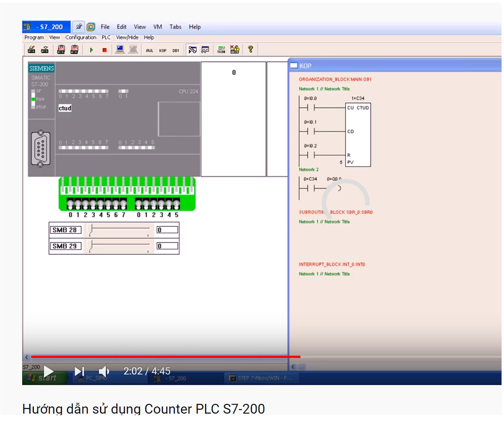
Task: Open AWL view from toolbar
Action: 149,50
